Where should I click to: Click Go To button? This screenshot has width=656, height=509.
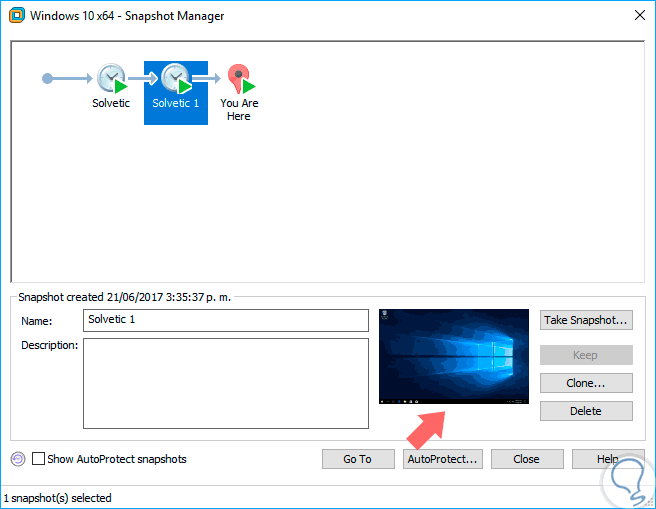pos(358,459)
